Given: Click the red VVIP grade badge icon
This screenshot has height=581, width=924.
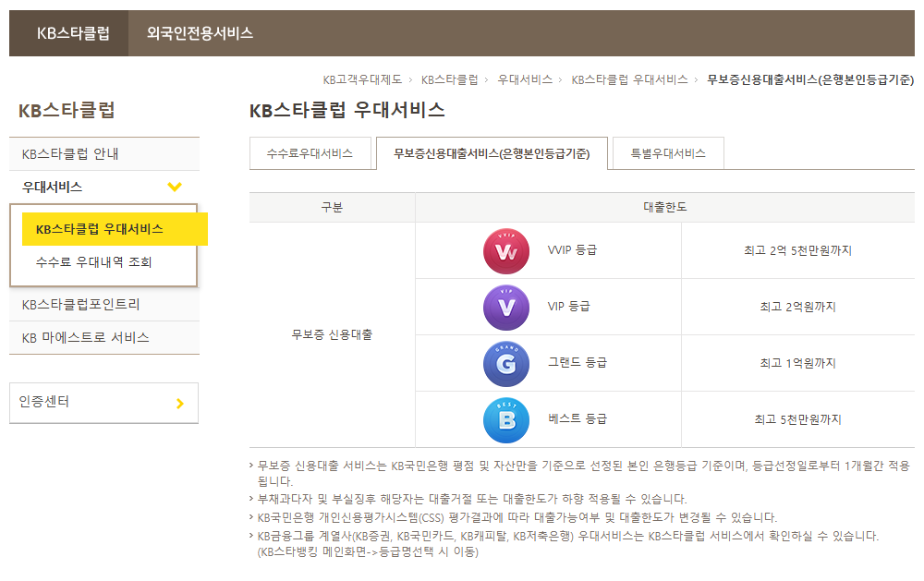Looking at the screenshot, I should tap(506, 251).
